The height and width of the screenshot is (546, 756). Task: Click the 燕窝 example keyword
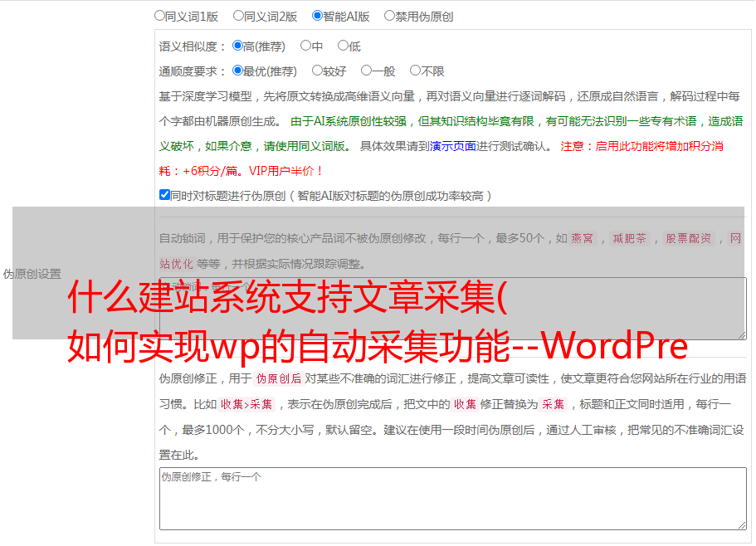[x=583, y=238]
